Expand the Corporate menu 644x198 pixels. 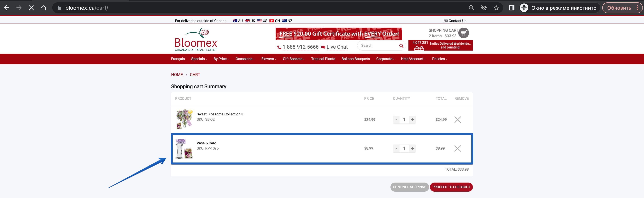point(385,59)
